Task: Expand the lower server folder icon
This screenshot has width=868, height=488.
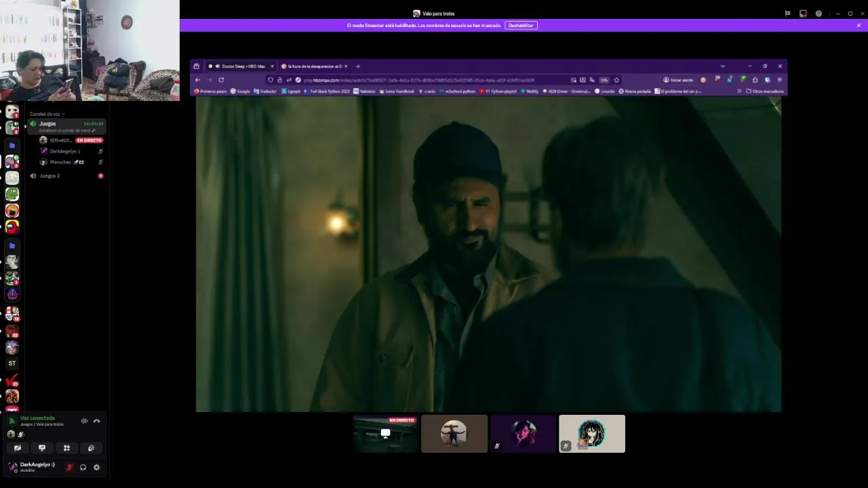Action: [x=12, y=245]
